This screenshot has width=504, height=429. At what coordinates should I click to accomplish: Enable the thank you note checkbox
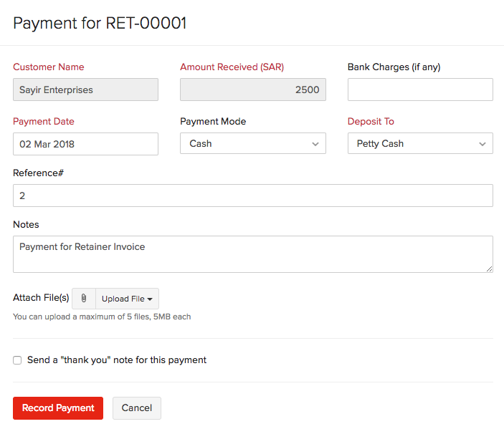(17, 360)
